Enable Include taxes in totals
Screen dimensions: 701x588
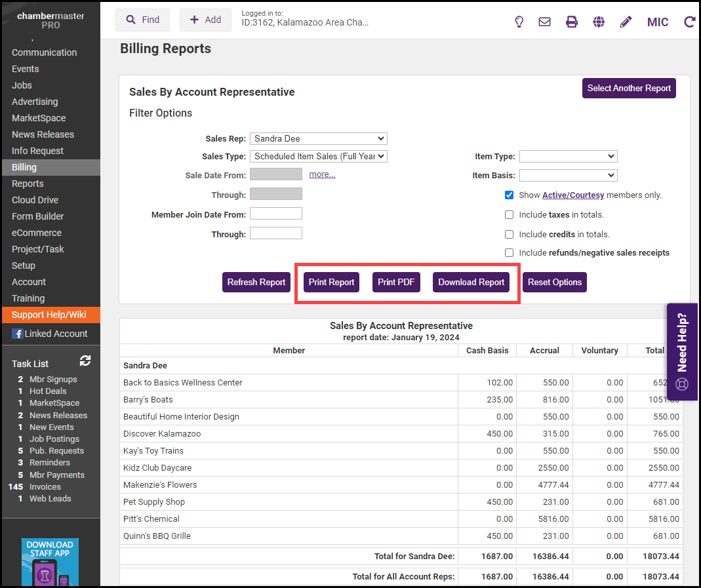pyautogui.click(x=509, y=214)
